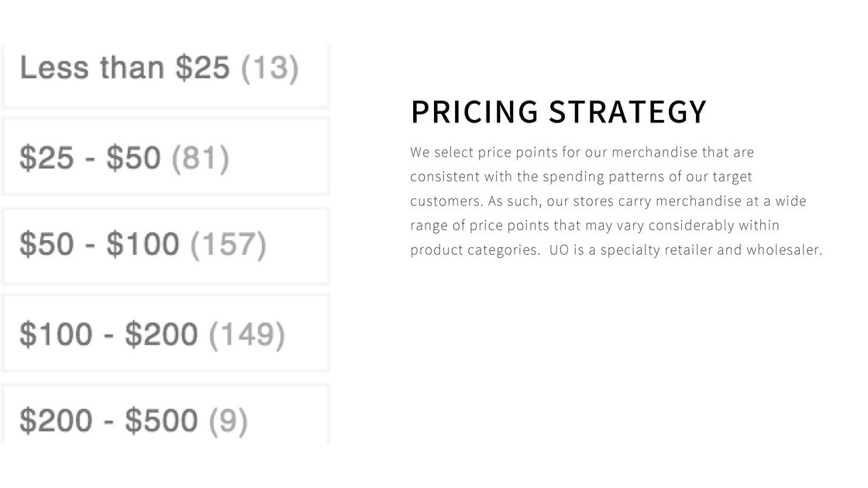Click the (149) item count
This screenshot has height=488, width=868.
click(x=246, y=335)
